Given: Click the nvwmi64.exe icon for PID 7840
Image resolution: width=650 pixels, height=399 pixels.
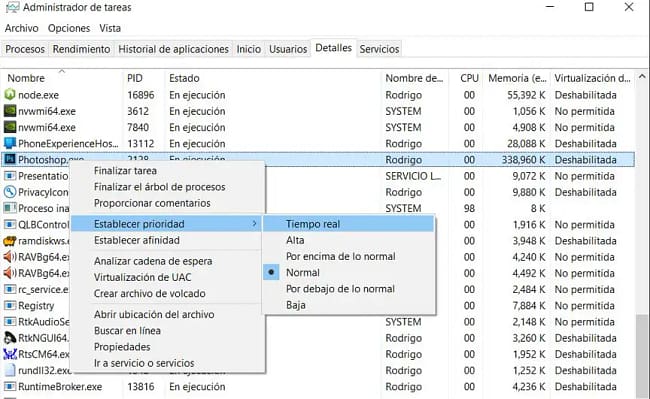Looking at the screenshot, I should click(10, 127).
